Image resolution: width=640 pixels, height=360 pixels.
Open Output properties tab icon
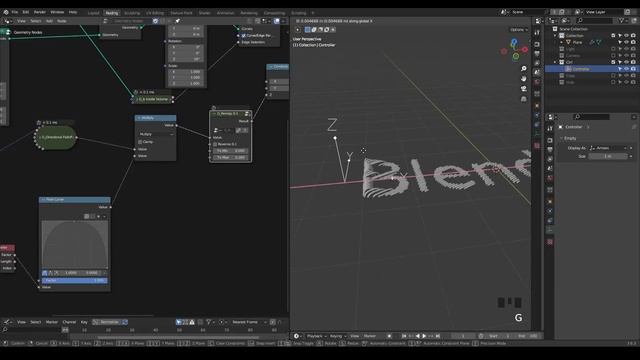point(550,150)
